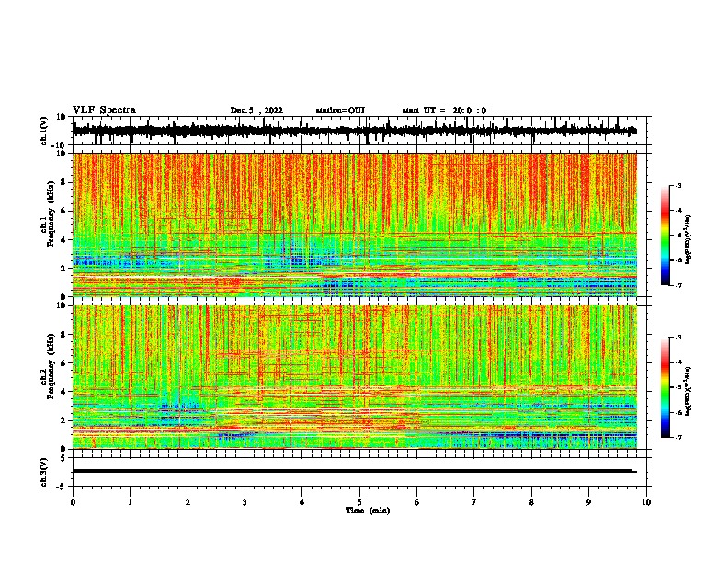Click the "Time (min)" x-axis label
Viewport: 728px width, 563px height.
(368, 511)
